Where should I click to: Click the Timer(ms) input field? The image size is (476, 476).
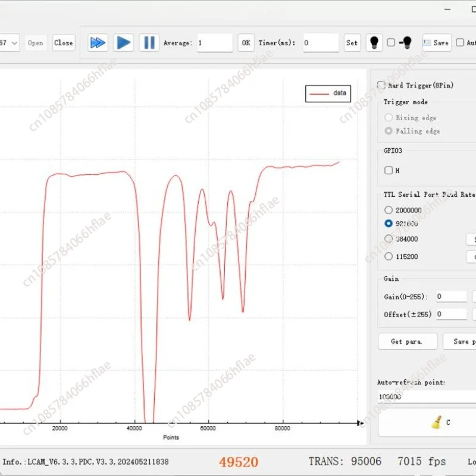point(321,43)
